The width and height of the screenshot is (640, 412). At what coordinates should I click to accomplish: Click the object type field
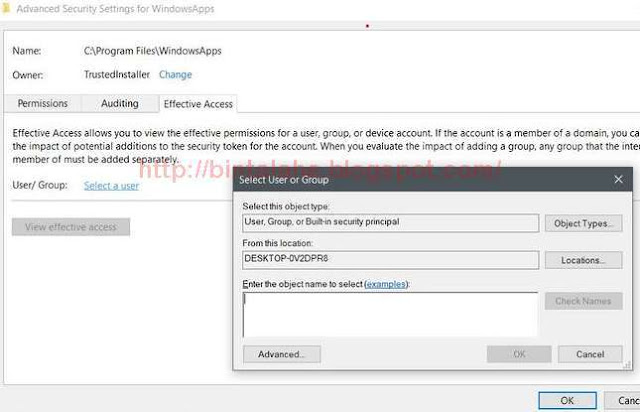[390, 223]
